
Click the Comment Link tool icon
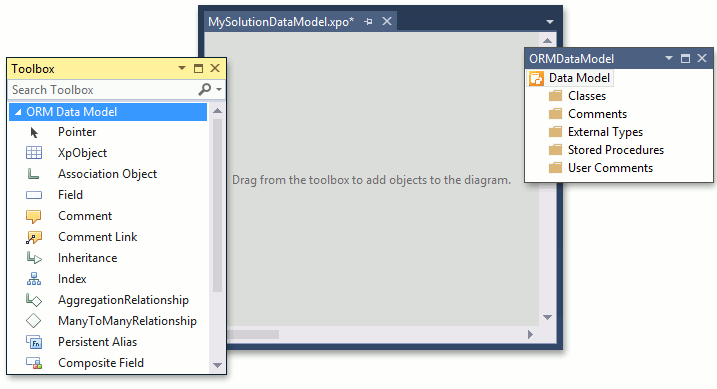tap(34, 237)
